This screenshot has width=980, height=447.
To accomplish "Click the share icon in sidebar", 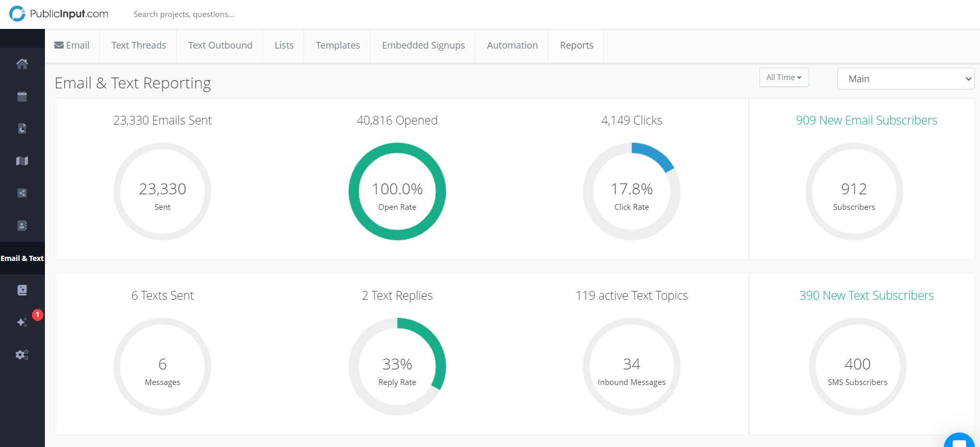I will (22, 193).
